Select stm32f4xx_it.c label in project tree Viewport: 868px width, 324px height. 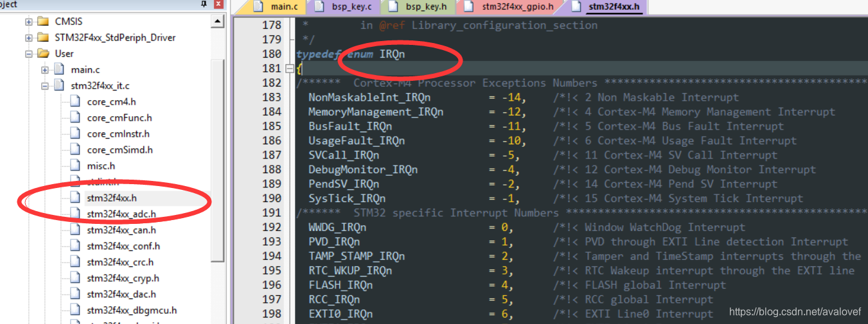pos(100,86)
